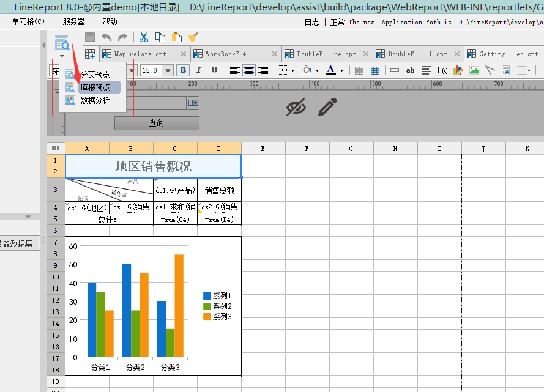Edit the parameter pane with the pencil icon
This screenshot has width=544, height=392.
(327, 106)
